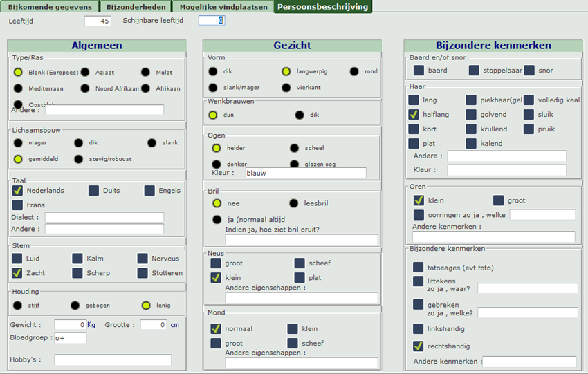Click the Bloedgroep input field
This screenshot has height=374, width=588.
pyautogui.click(x=71, y=338)
